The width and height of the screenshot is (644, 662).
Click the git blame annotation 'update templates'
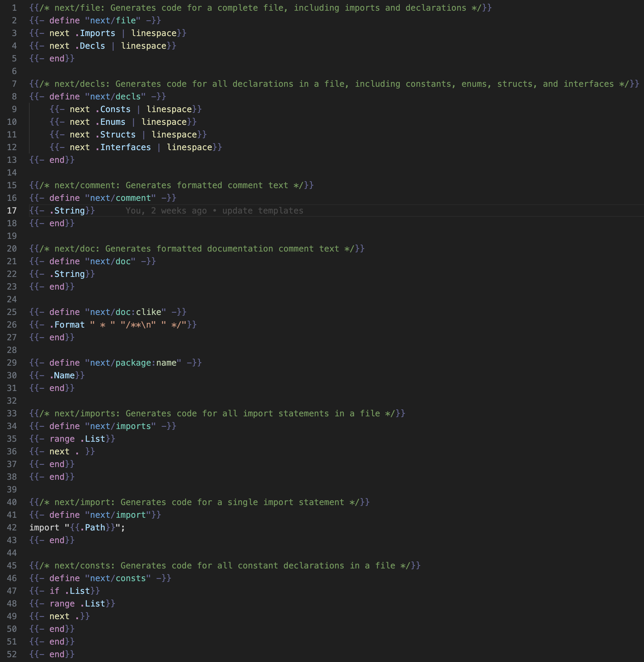[263, 211]
